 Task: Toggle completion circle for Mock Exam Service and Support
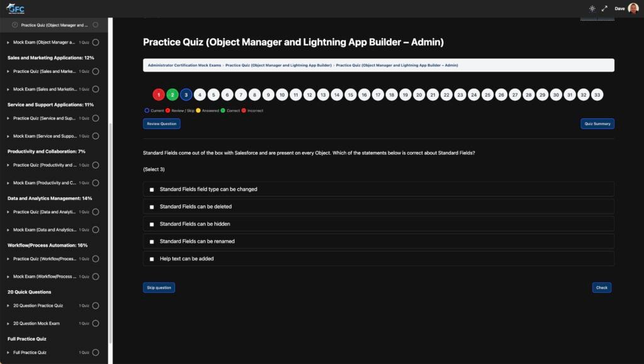96,136
